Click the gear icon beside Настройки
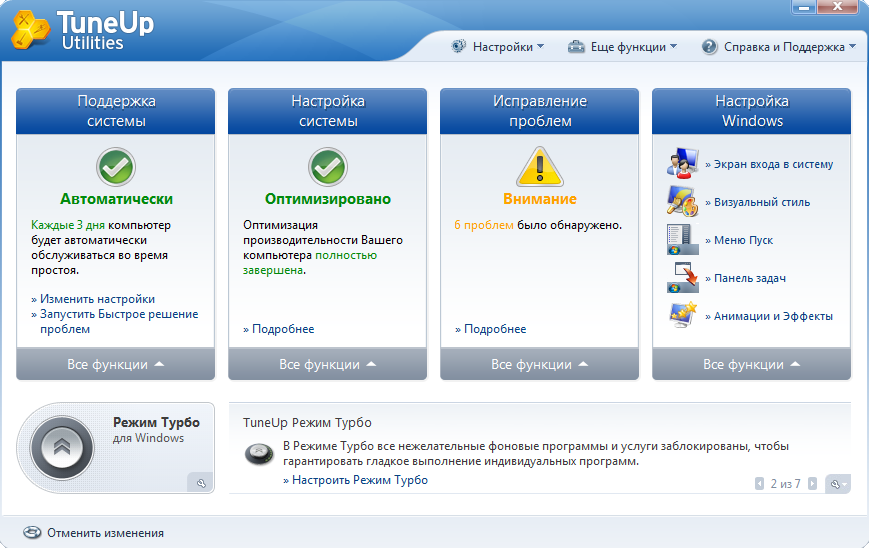 click(458, 47)
